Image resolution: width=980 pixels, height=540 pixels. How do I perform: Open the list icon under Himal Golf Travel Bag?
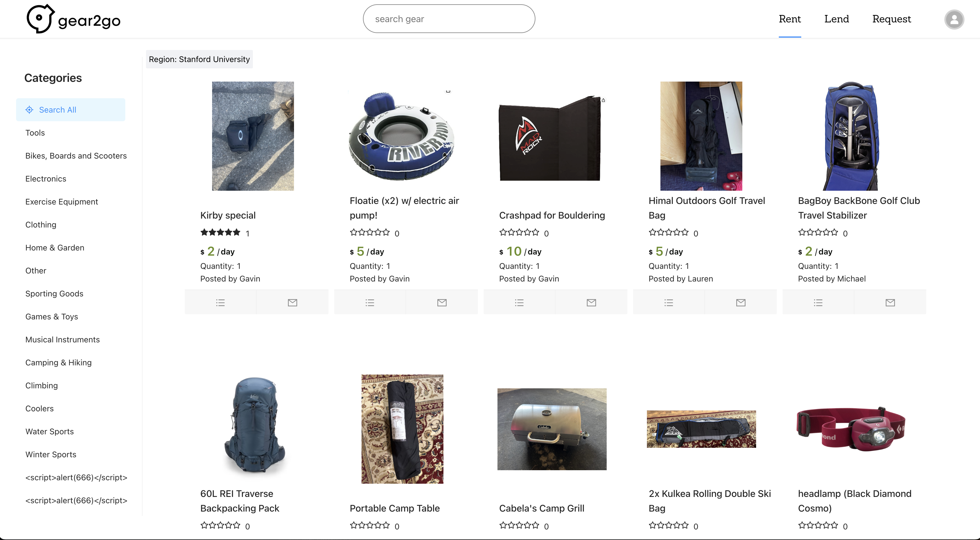pos(668,302)
